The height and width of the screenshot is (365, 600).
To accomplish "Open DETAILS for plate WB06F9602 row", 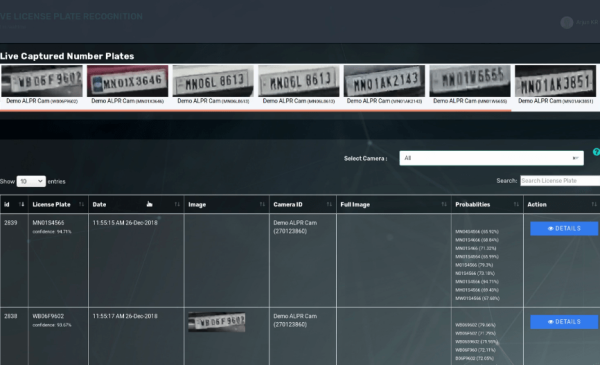I will pos(564,322).
